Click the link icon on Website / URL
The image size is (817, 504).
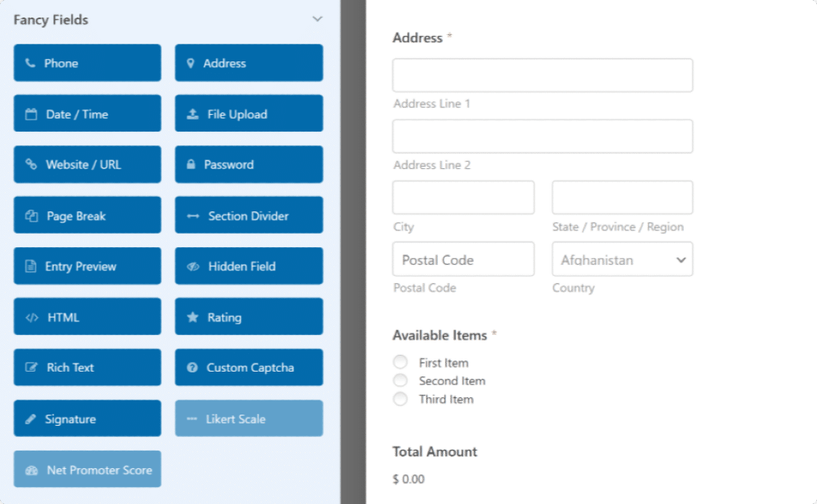(31, 165)
